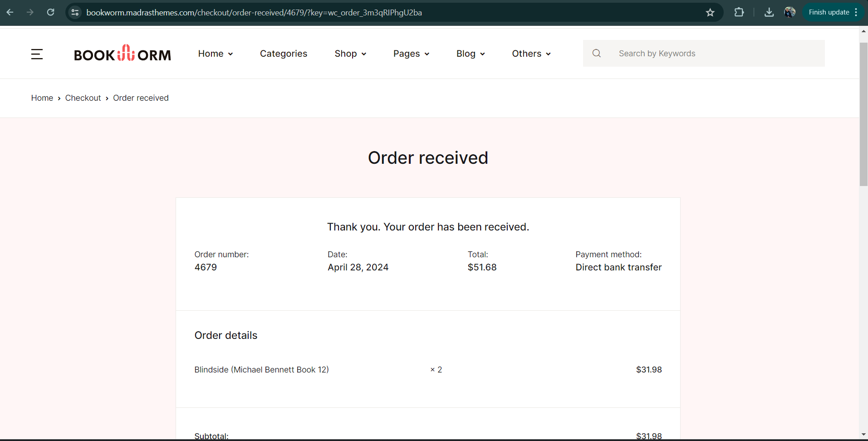
Task: Open the hamburger sidebar menu icon
Action: tap(37, 54)
